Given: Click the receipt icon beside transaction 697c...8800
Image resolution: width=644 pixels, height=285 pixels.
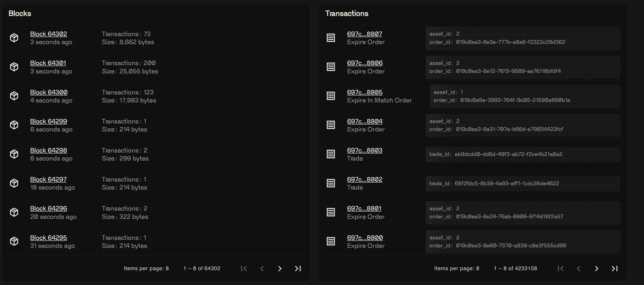Looking at the screenshot, I should point(331,241).
